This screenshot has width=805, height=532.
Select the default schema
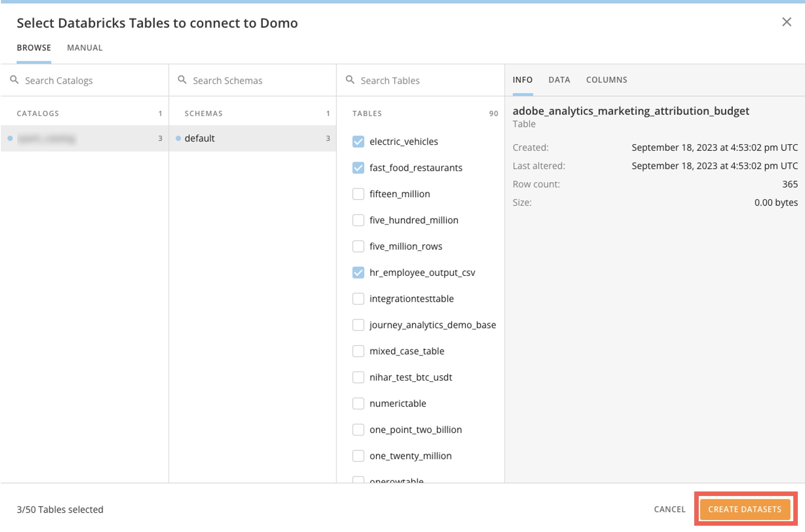point(199,138)
